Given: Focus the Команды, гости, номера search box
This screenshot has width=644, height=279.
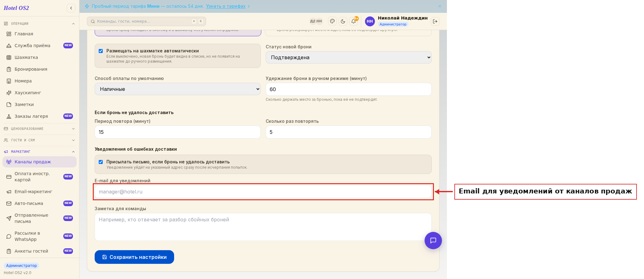Looking at the screenshot, I should point(146,21).
